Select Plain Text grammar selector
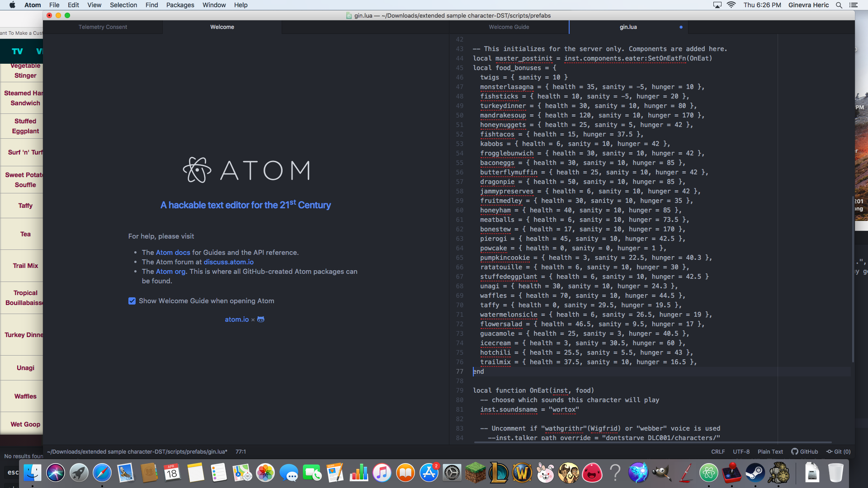868x488 pixels. point(770,451)
